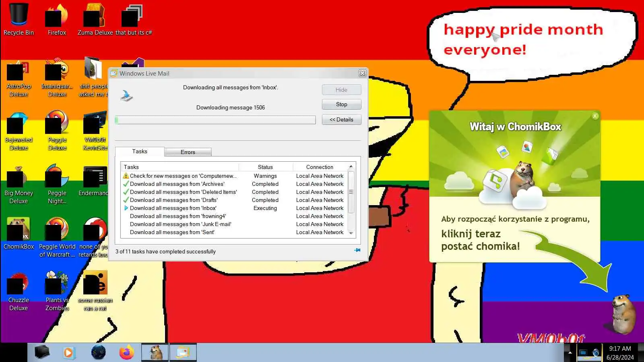The height and width of the screenshot is (362, 644).
Task: Open Windows Media Player from the taskbar
Action: pos(68,353)
